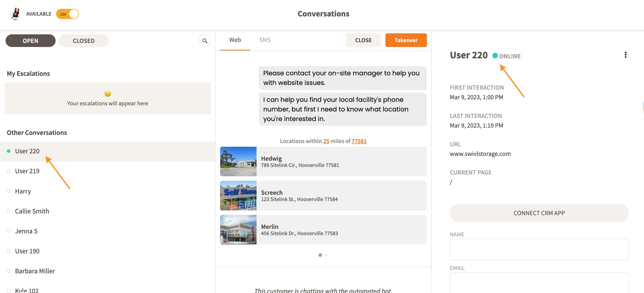Click the Connect CRM App button

coord(539,213)
